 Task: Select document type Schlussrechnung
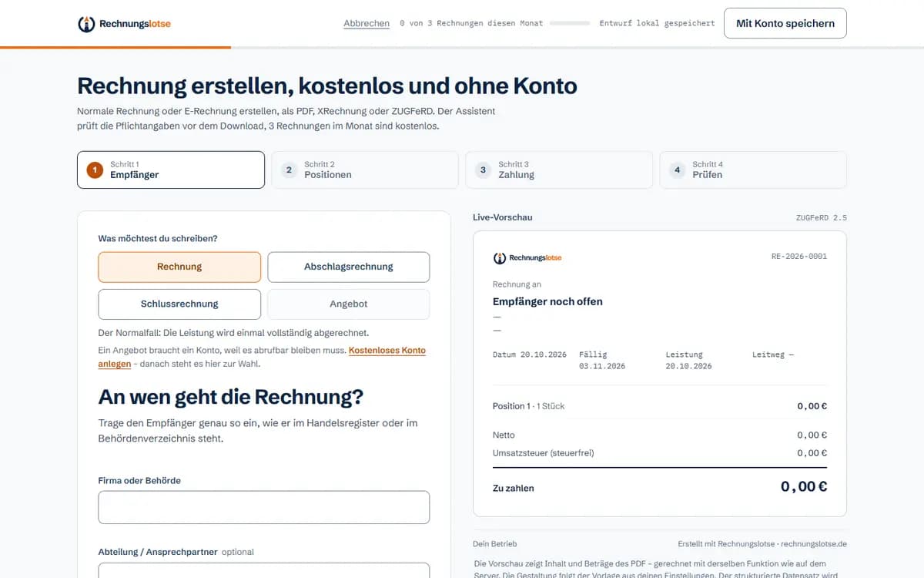click(x=179, y=304)
